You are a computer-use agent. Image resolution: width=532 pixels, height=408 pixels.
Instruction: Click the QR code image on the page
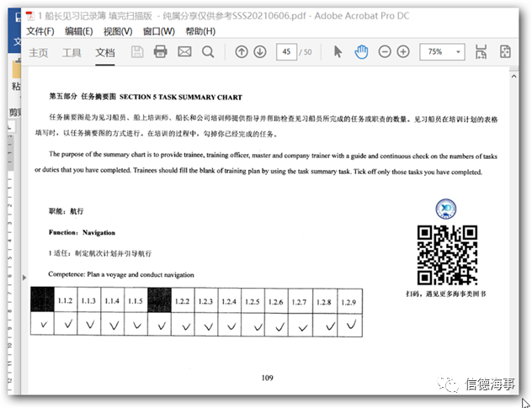447,255
